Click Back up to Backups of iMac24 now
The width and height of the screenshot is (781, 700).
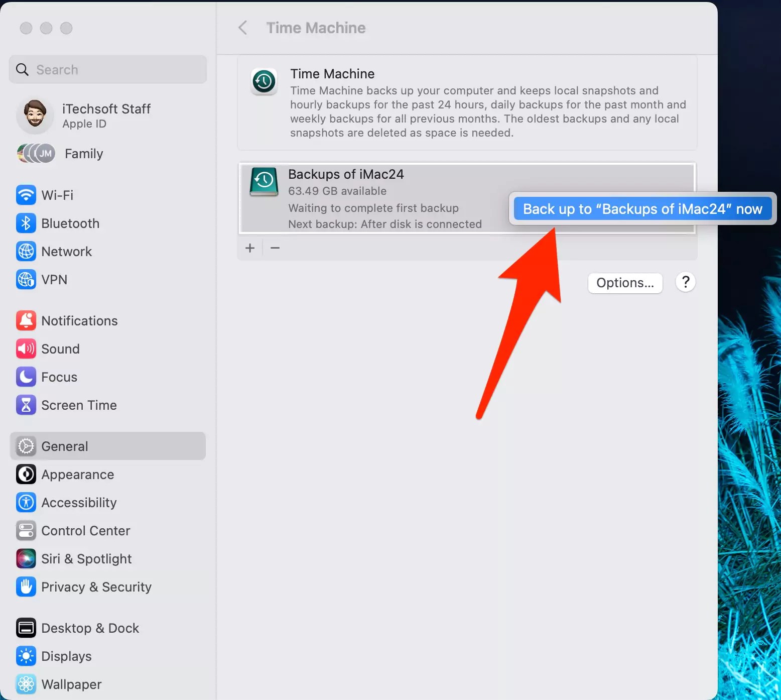[x=642, y=209]
